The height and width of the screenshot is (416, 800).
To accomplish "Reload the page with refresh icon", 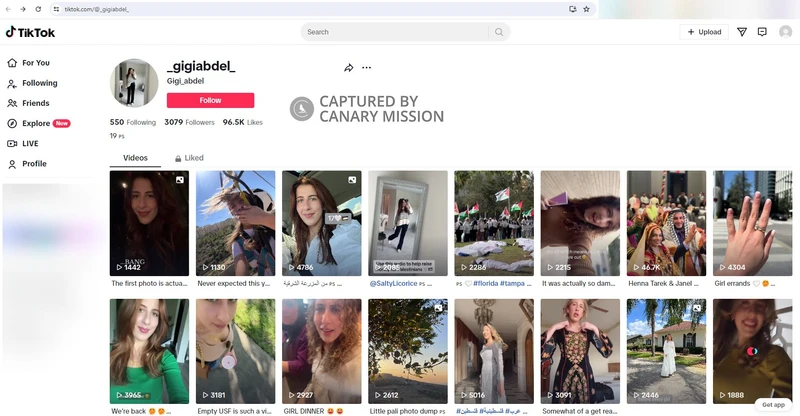I will tap(38, 9).
